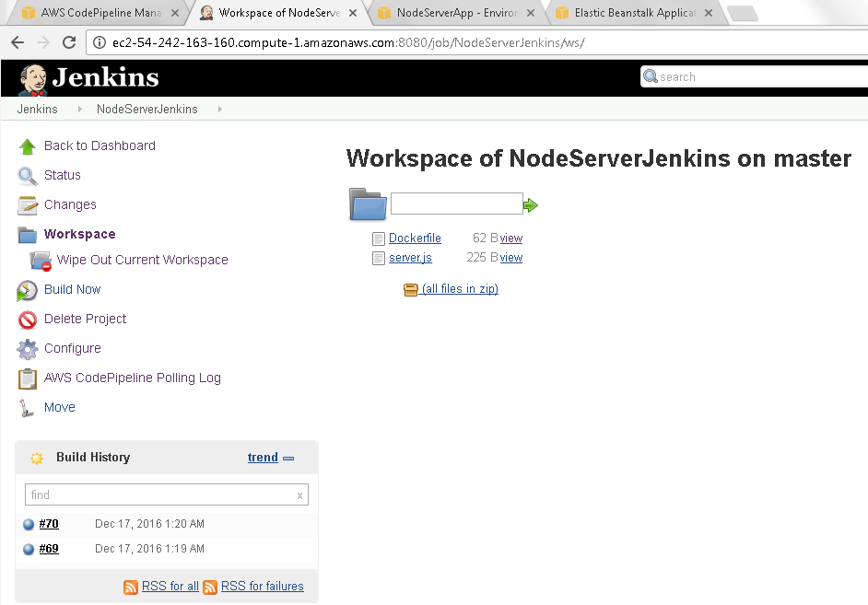Click the search magnifier icon in Jenkins header
The height and width of the screenshot is (605, 868).
[x=651, y=76]
